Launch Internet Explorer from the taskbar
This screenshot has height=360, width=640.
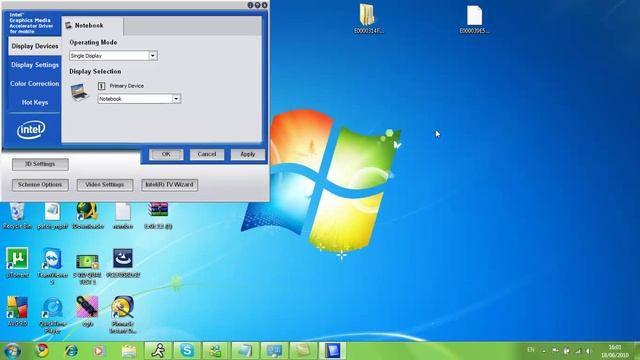click(71, 351)
